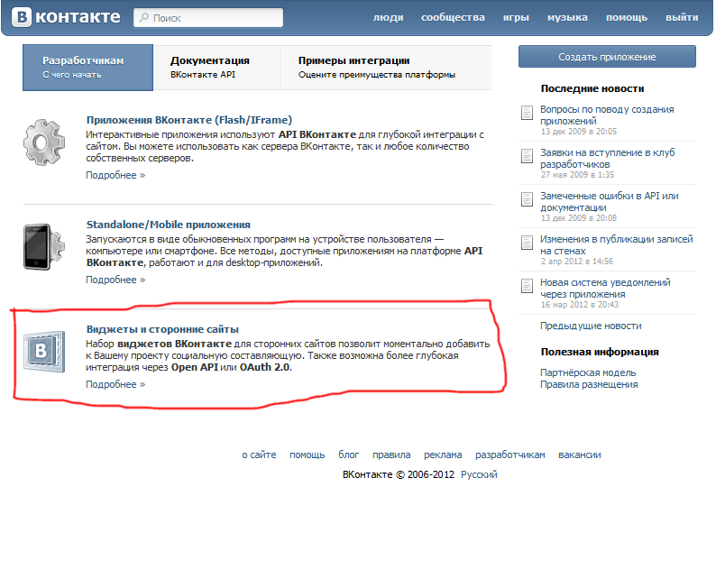Open the сообщества menu item
Screen dimensions: 716x588
pos(453,17)
